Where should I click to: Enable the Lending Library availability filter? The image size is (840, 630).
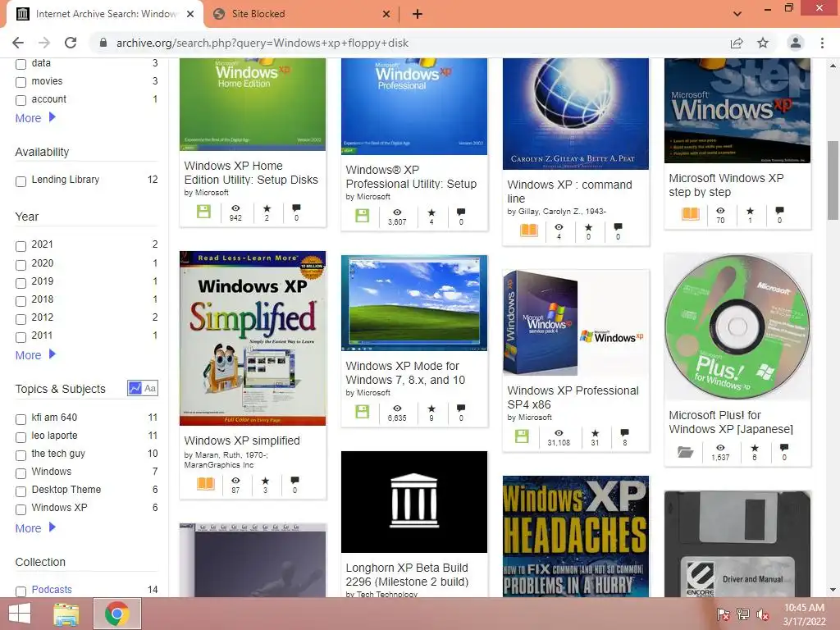(21, 181)
